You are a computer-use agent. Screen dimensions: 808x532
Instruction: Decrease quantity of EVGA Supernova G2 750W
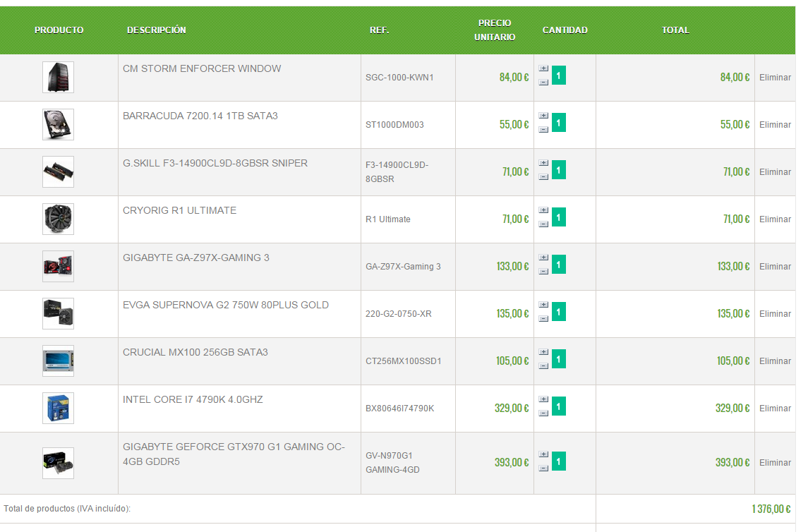(x=543, y=319)
